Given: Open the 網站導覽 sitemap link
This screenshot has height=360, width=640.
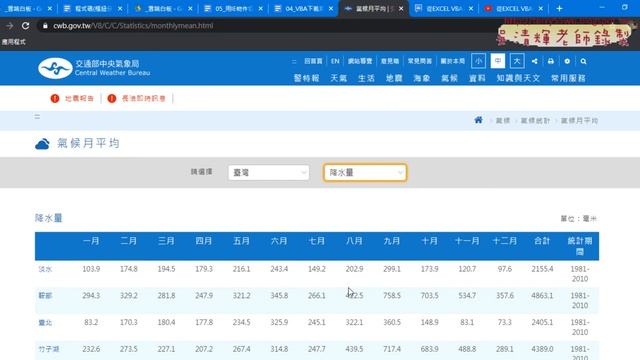Looking at the screenshot, I should coord(360,61).
